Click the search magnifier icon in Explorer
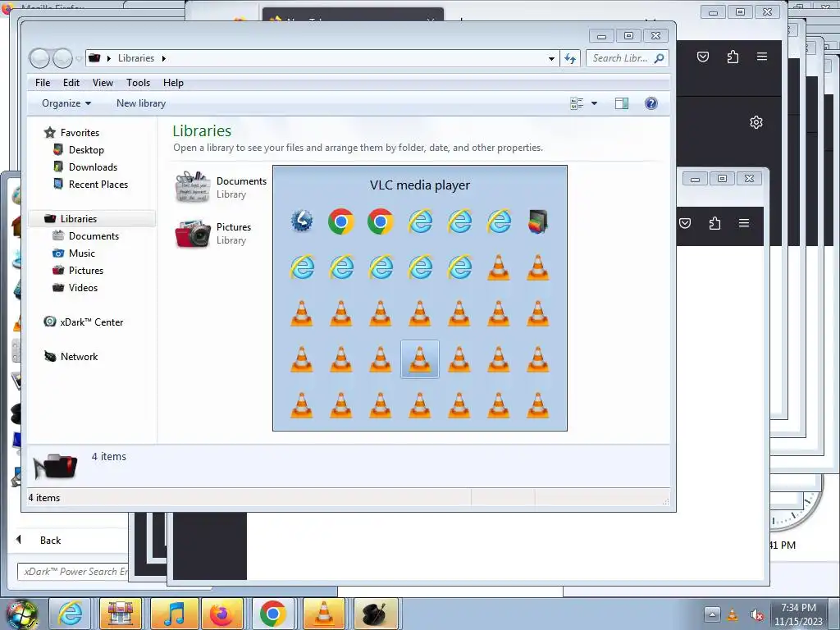This screenshot has width=840, height=630. coord(659,58)
